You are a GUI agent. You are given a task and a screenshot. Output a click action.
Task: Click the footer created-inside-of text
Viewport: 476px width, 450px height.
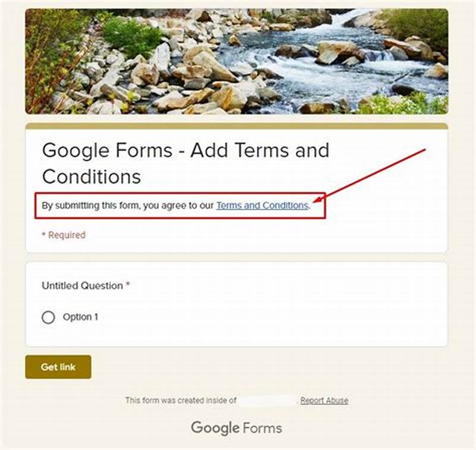180,401
